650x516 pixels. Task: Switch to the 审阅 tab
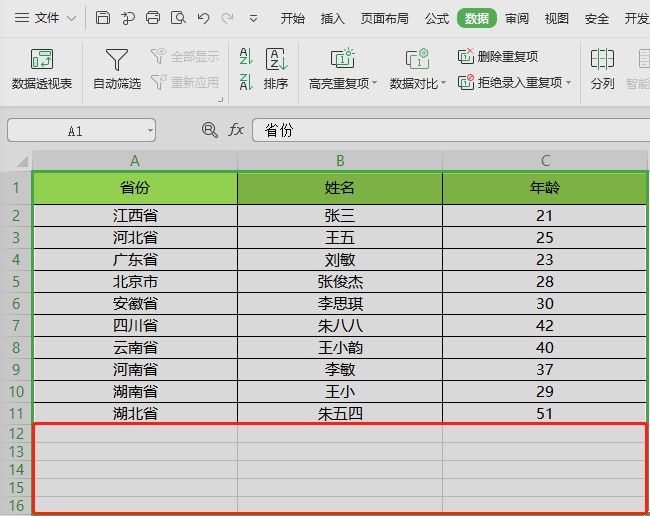point(517,18)
